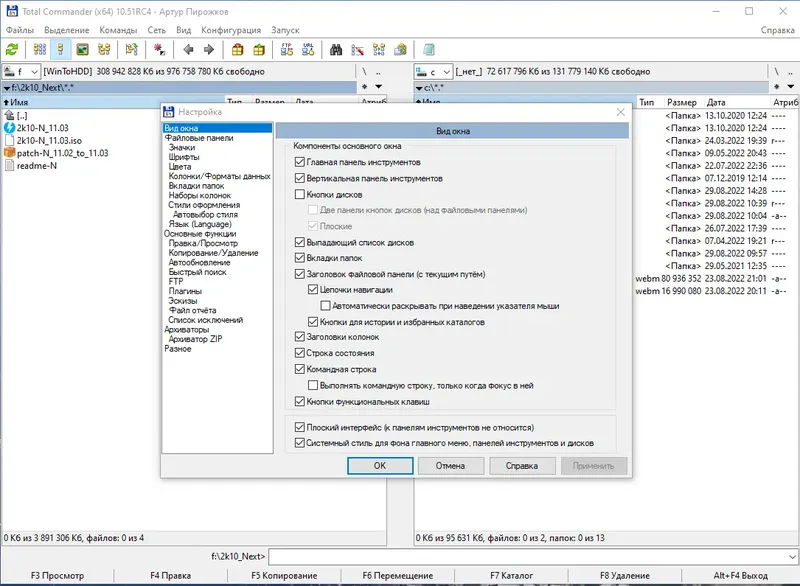The image size is (800, 586).
Task: Uncheck the Вкладки папок checkbox
Action: point(300,258)
